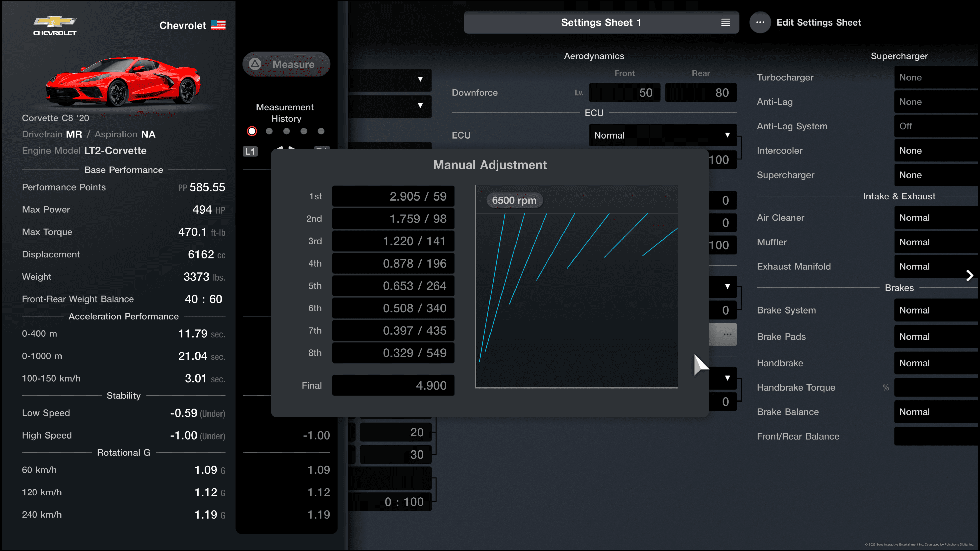Select the fourth Measurement History dot
980x551 pixels.
304,131
